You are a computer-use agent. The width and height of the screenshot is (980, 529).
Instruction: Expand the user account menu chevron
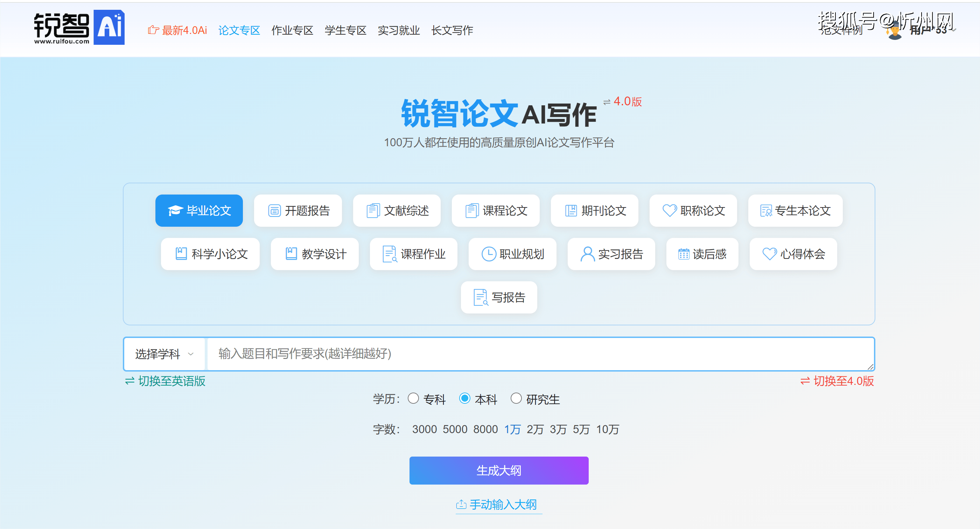pos(954,30)
